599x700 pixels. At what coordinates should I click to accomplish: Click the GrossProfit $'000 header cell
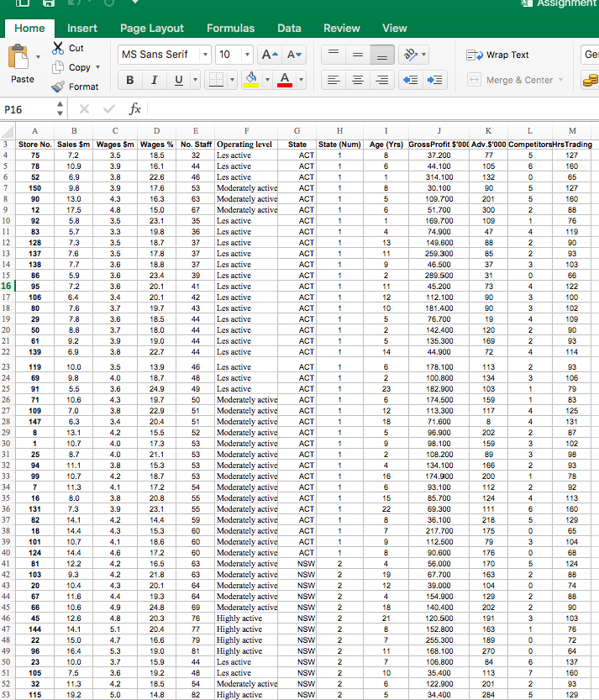click(439, 145)
